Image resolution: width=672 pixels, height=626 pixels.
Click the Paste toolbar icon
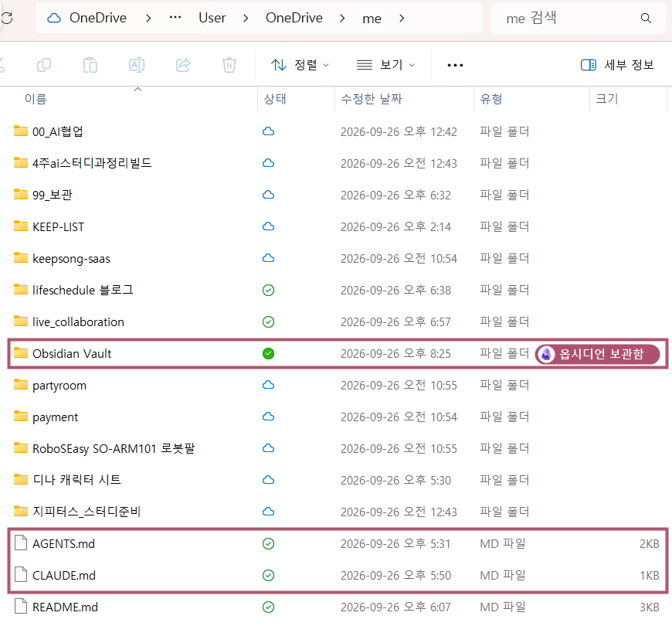click(x=90, y=65)
